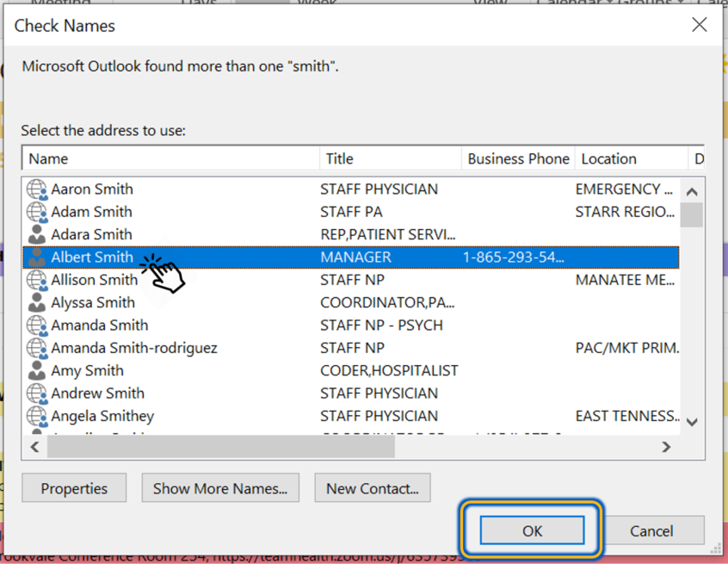Click the EAST TENNESS.. location cell
Screen dimensions: 728x564
[x=627, y=416]
